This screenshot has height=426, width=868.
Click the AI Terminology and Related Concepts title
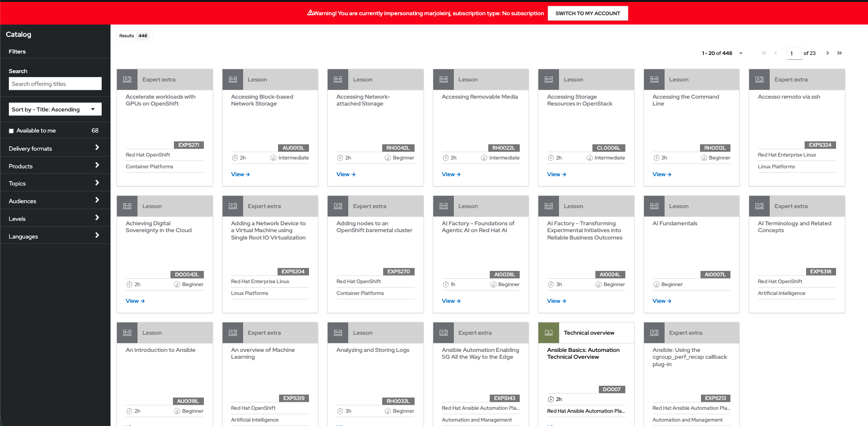794,227
